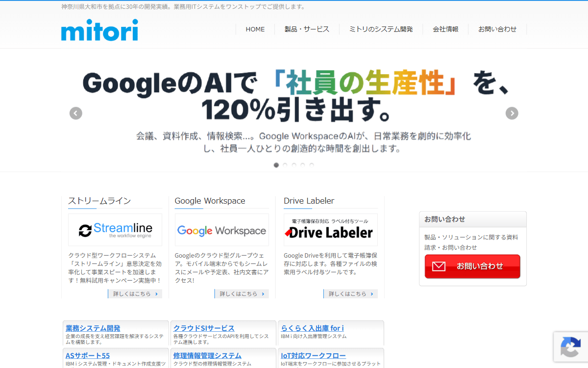588x368 pixels.
Task: Select the first carousel dot
Action: click(x=276, y=165)
